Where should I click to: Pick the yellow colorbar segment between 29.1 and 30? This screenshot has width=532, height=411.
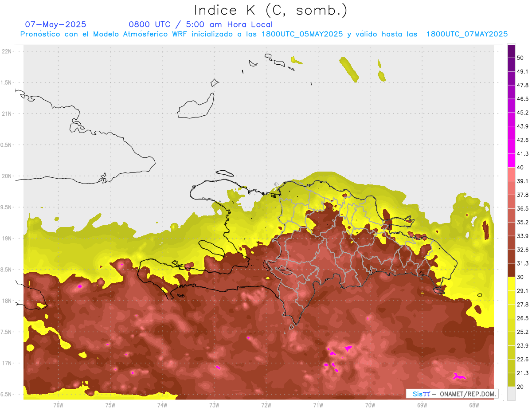pos(511,284)
